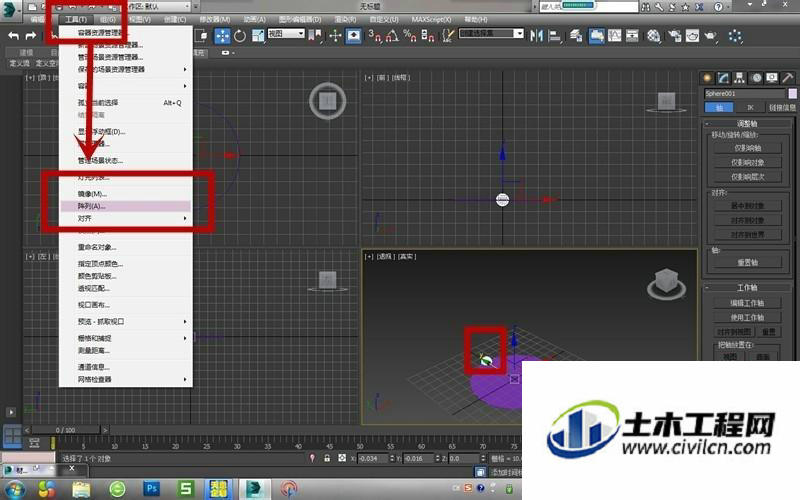Viewport: 800px width, 500px height.
Task: Click the 仅影响对象 button
Action: [x=747, y=163]
